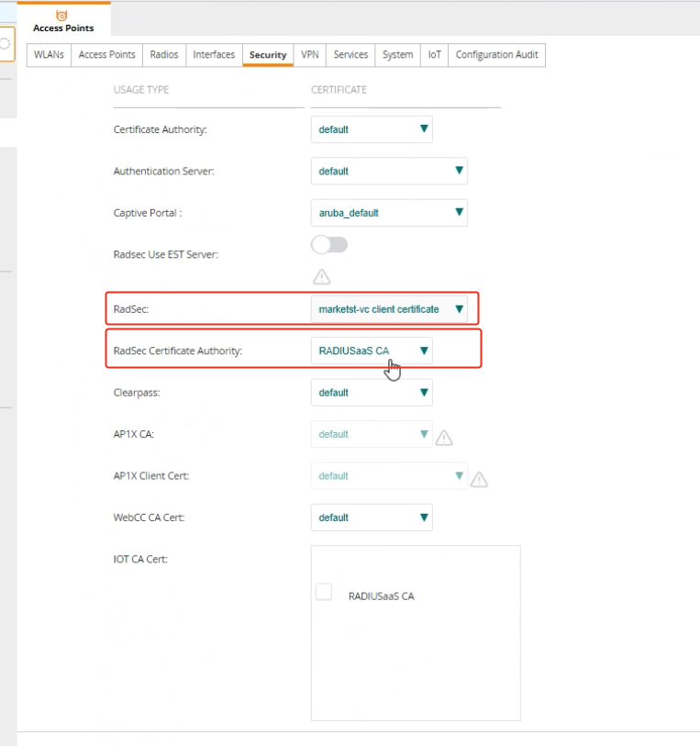Viewport: 700px width, 746px height.
Task: Enable Radsec Use EST Server toggle
Action: [329, 245]
